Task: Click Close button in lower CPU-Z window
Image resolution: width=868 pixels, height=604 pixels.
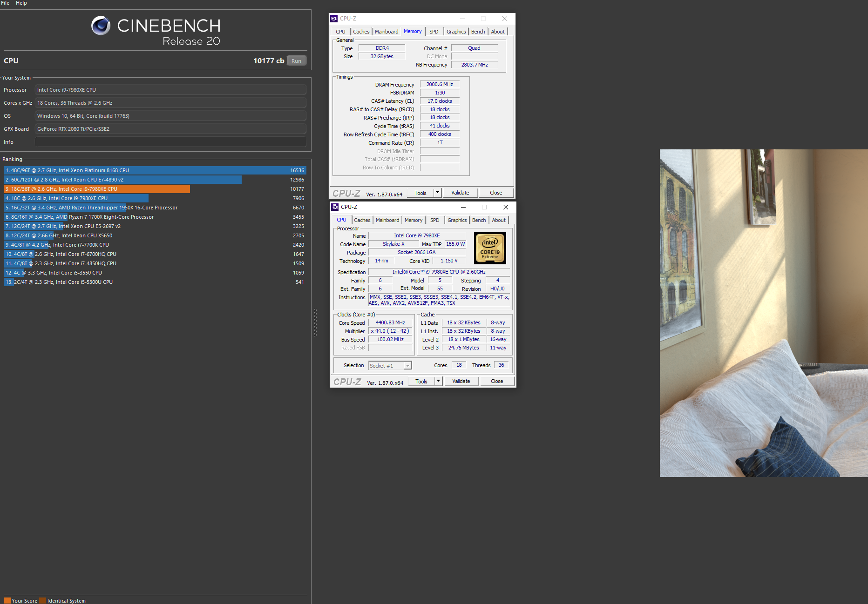Action: 497,381
